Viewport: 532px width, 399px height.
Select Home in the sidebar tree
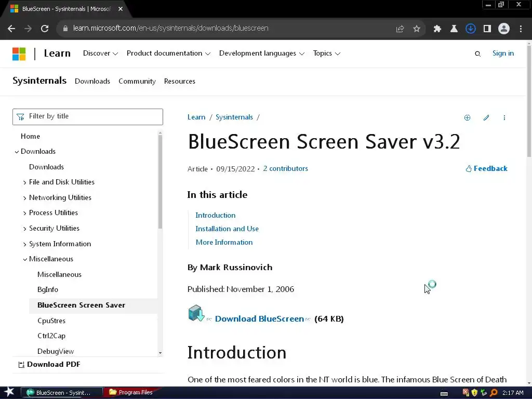[30, 136]
